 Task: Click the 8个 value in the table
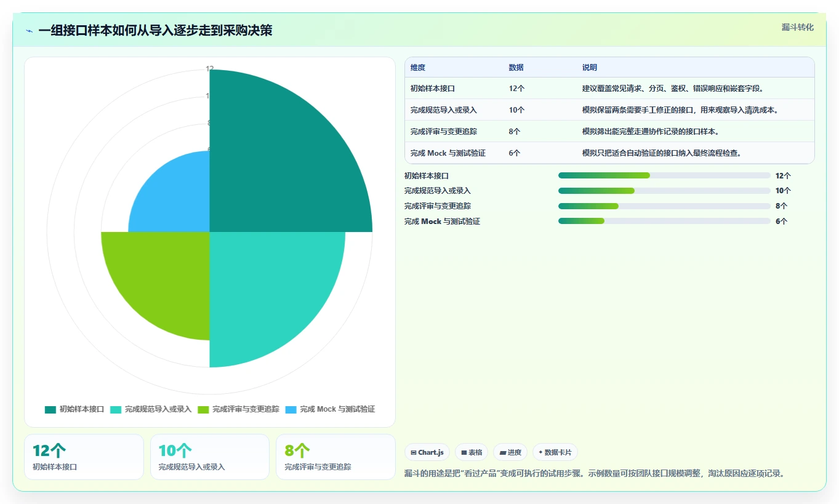(x=515, y=132)
